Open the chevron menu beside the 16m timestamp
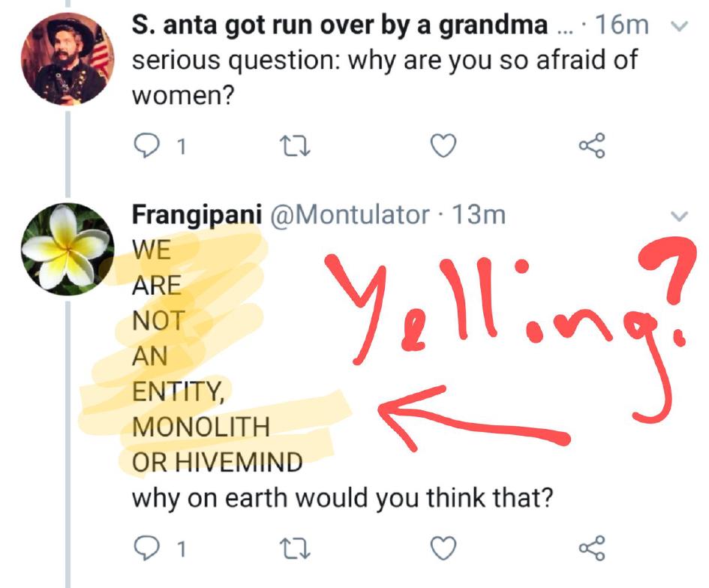 tap(677, 26)
